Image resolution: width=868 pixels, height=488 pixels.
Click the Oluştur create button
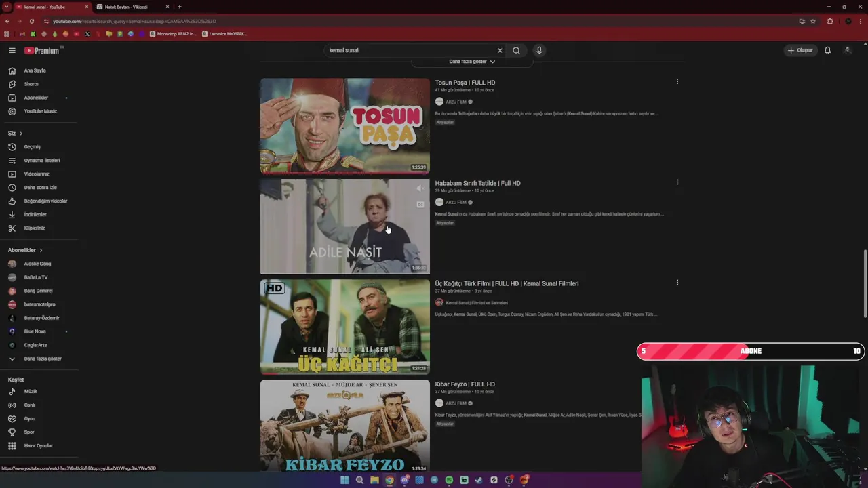click(x=800, y=50)
